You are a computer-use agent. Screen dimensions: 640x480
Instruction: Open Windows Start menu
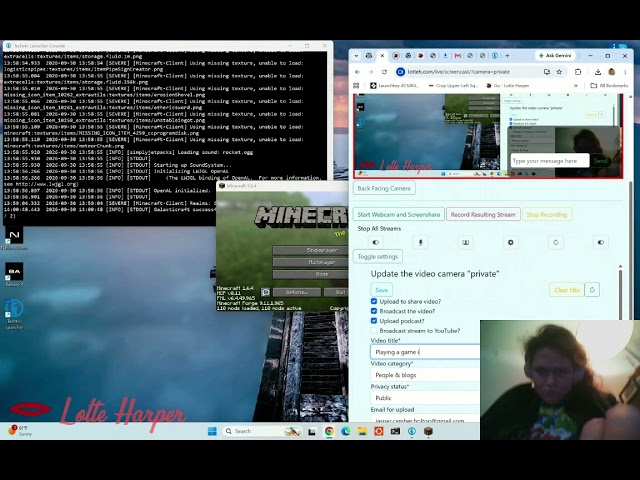(x=212, y=431)
